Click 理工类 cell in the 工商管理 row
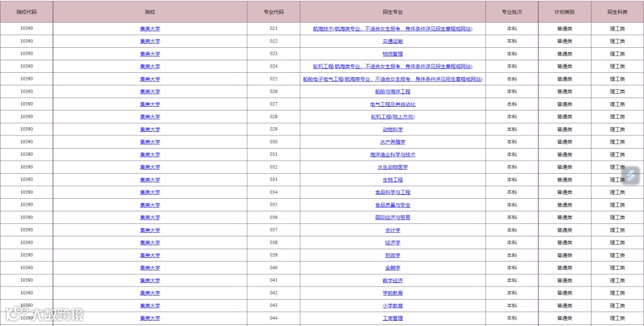Screen dimensions: 644x326 click(x=617, y=318)
